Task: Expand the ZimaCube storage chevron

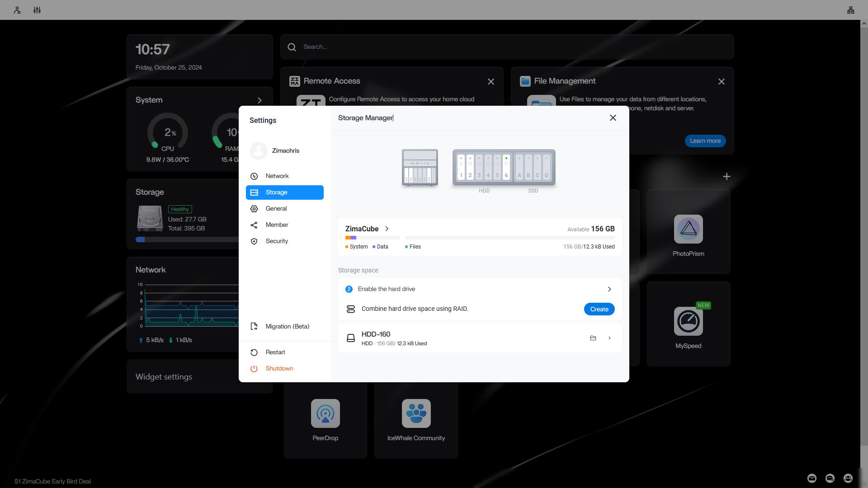Action: pyautogui.click(x=387, y=229)
